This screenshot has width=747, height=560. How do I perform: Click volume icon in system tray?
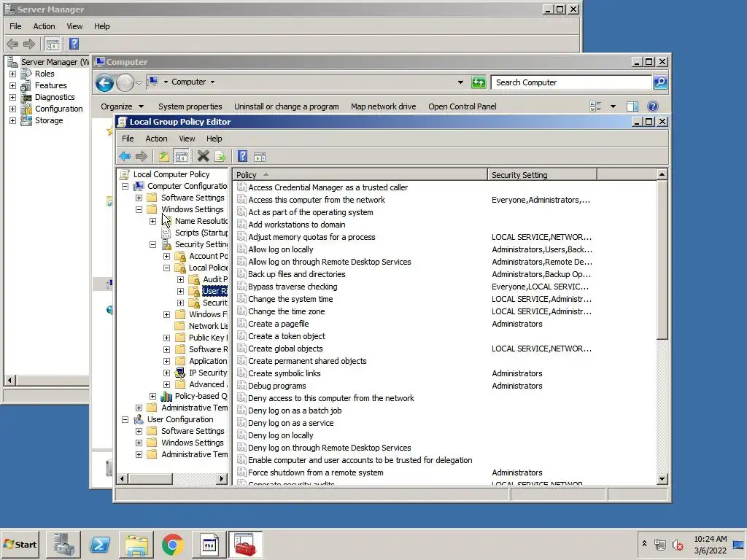[677, 545]
